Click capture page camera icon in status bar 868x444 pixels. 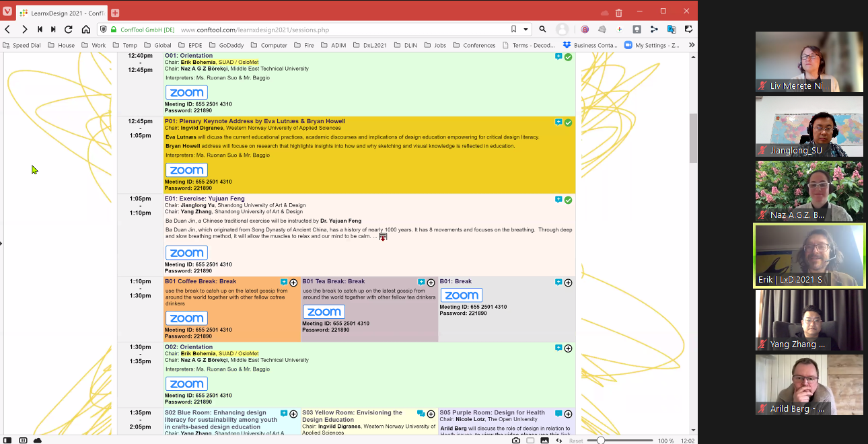(516, 441)
